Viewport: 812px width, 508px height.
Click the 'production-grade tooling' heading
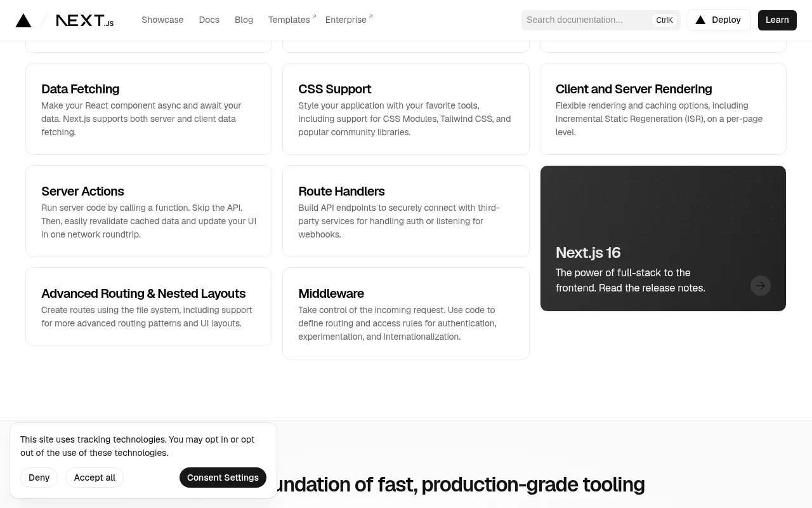(x=533, y=485)
